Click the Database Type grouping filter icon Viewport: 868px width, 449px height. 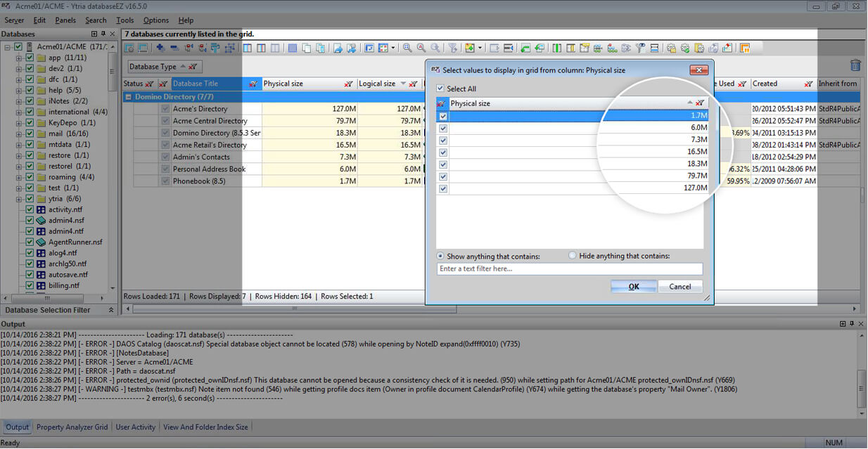[193, 67]
